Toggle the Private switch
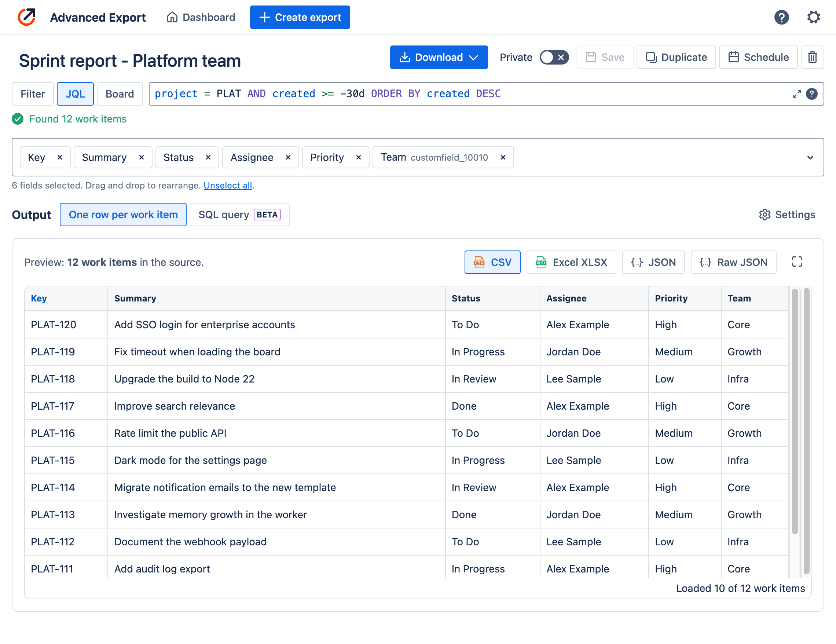 554,58
